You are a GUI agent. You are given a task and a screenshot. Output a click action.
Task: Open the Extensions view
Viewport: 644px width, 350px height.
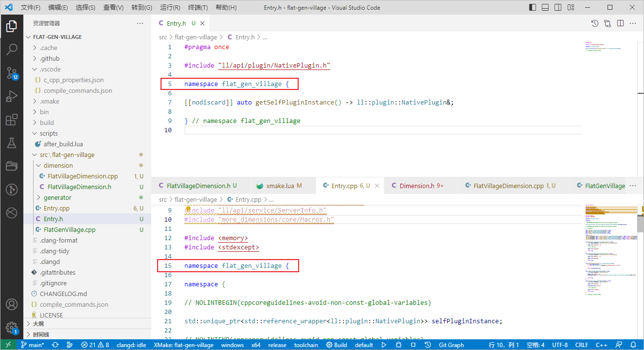pos(12,120)
